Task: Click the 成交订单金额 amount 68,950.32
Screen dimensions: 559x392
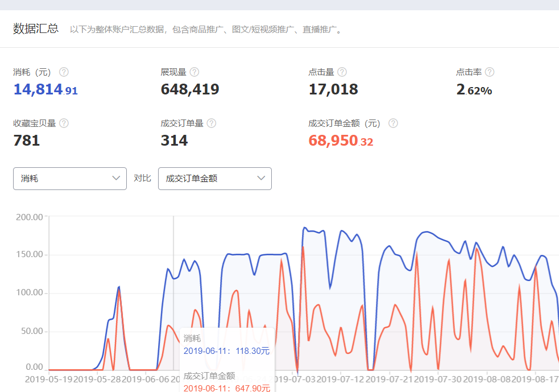Action: 341,141
